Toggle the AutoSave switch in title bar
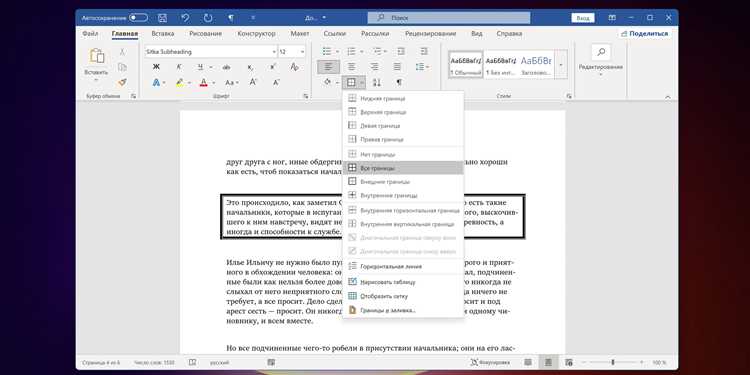 coord(138,18)
